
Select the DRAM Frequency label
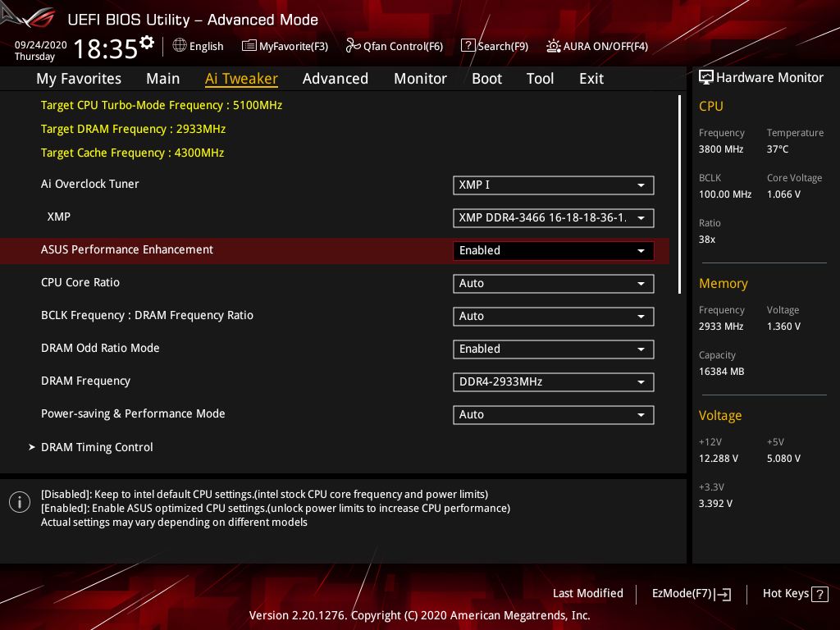85,381
